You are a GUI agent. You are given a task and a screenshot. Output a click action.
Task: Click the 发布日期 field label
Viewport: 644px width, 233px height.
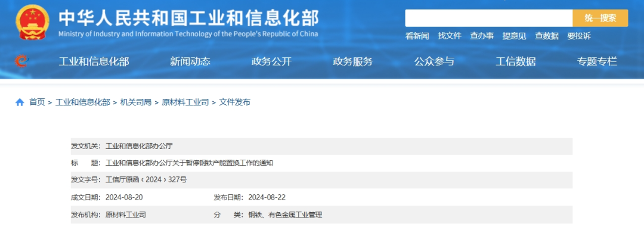[x=228, y=197]
